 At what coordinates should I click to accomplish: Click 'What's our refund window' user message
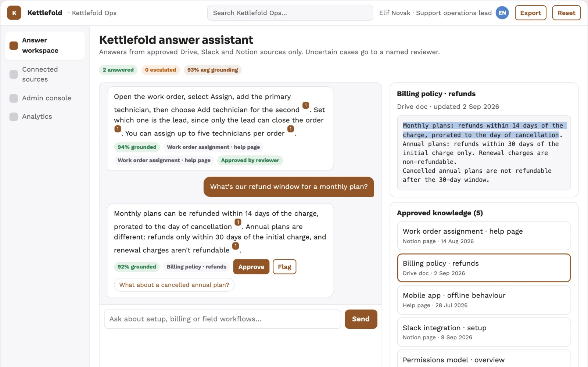pos(289,187)
